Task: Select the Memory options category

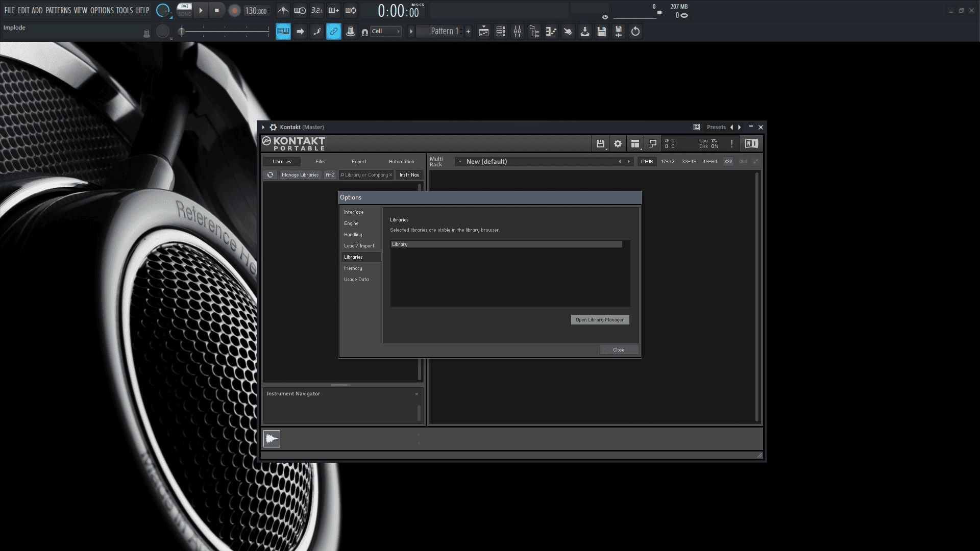Action: (361, 268)
